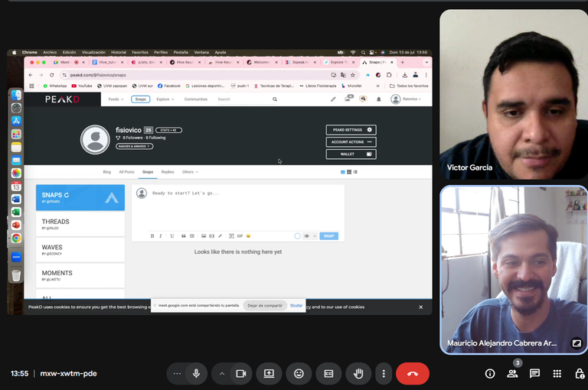Select WAVES sidebar item
This screenshot has height=390, width=588.
(x=80, y=249)
